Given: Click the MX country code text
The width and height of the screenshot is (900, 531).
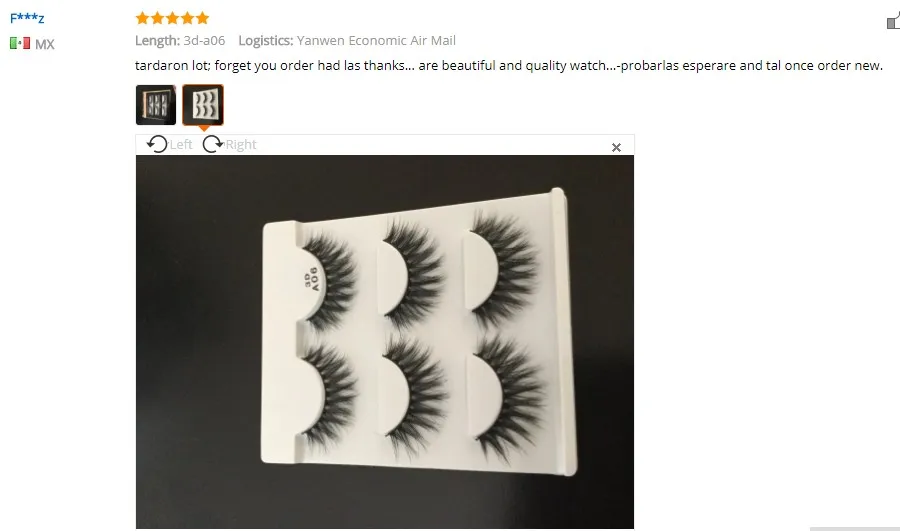Looking at the screenshot, I should [x=45, y=44].
